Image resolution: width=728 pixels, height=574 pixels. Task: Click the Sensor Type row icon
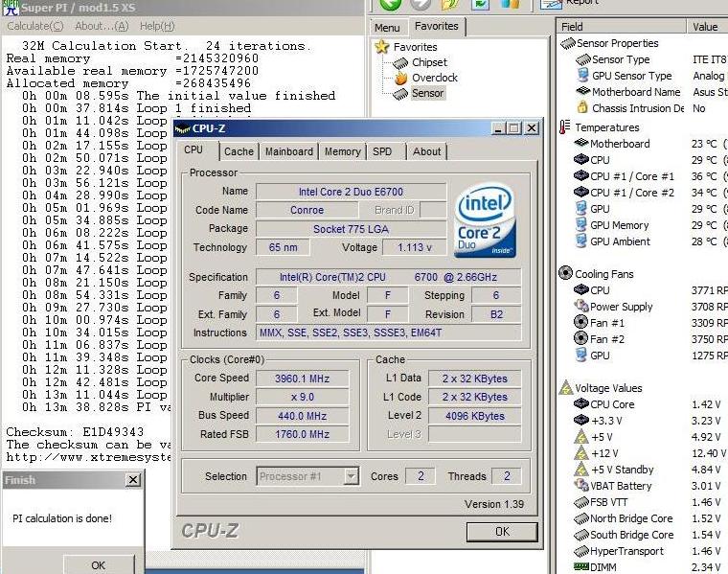tap(583, 59)
